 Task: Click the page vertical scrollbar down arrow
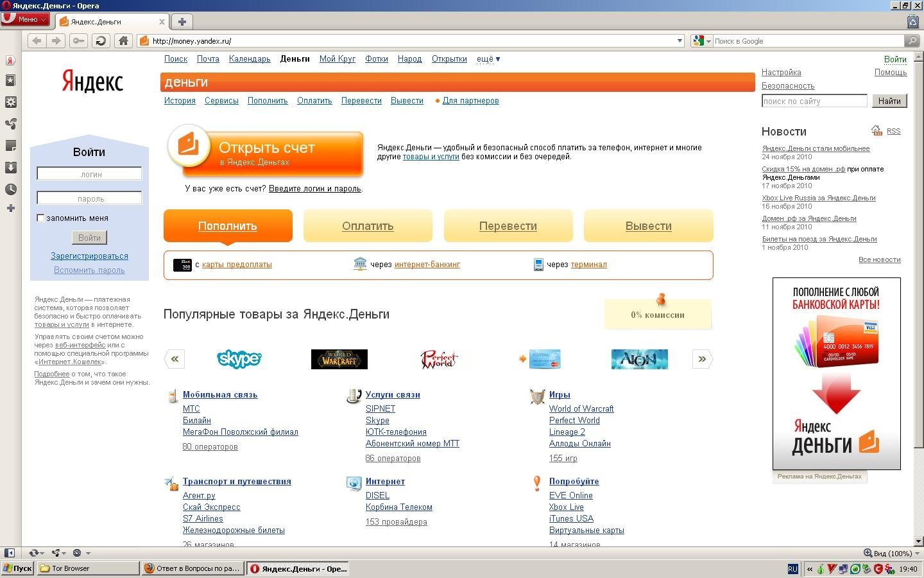[918, 541]
